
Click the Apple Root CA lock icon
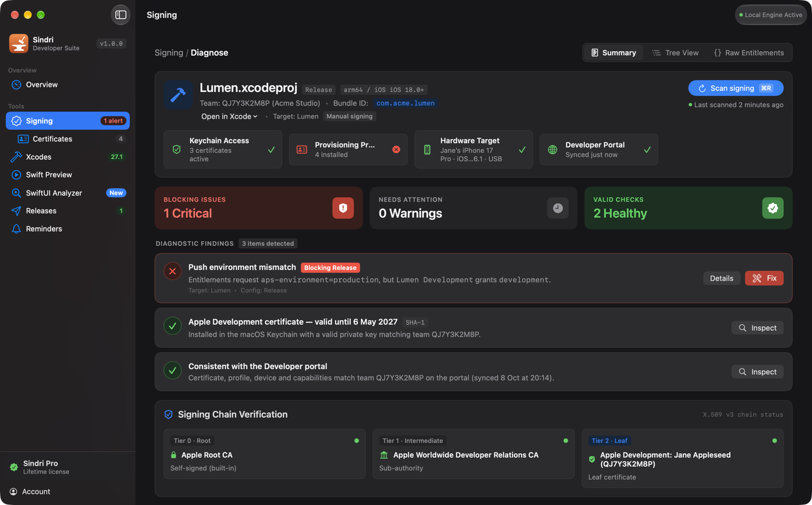[174, 455]
